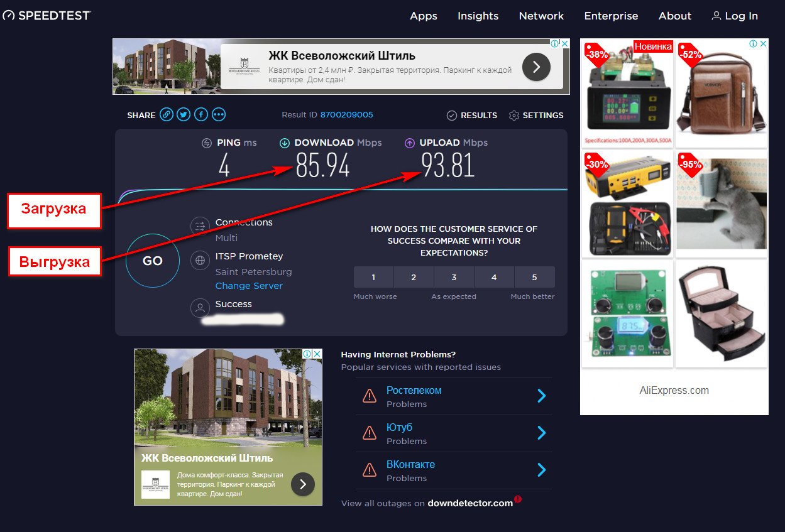Rate customer service 3 As expected
The height and width of the screenshot is (532, 785).
tap(454, 277)
